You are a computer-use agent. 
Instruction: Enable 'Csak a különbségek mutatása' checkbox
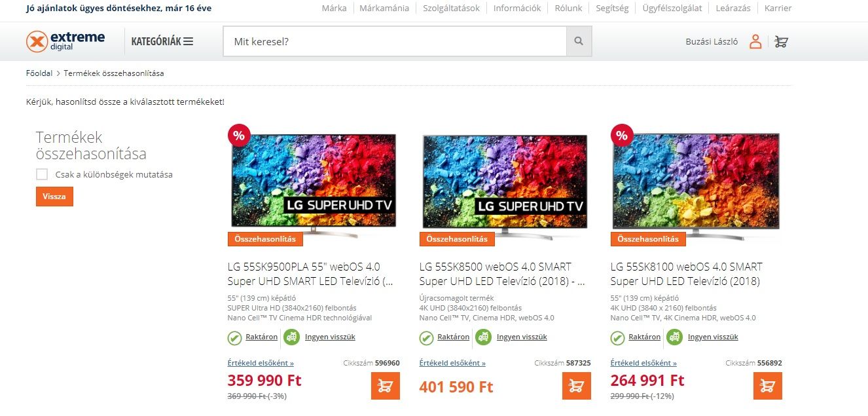(42, 174)
